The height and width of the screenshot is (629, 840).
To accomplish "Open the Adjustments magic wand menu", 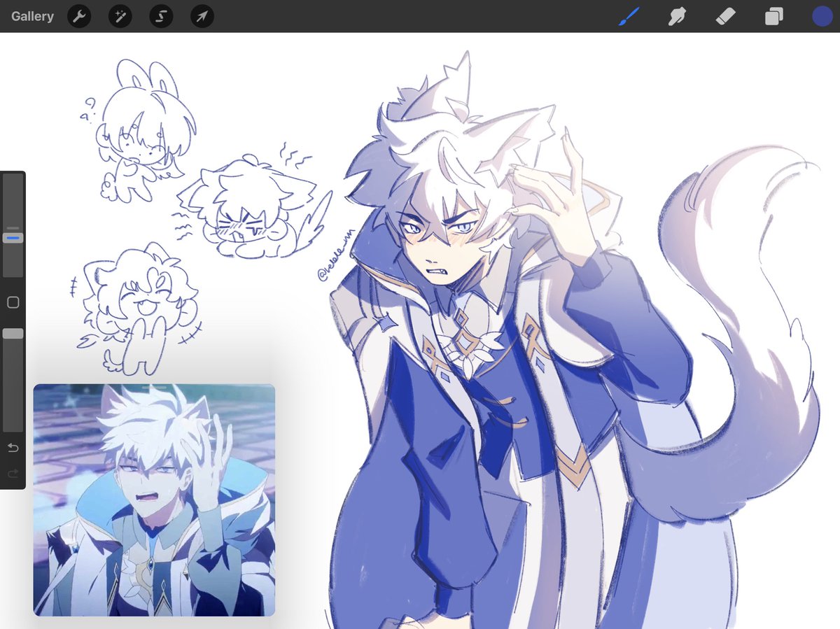I will click(x=120, y=16).
